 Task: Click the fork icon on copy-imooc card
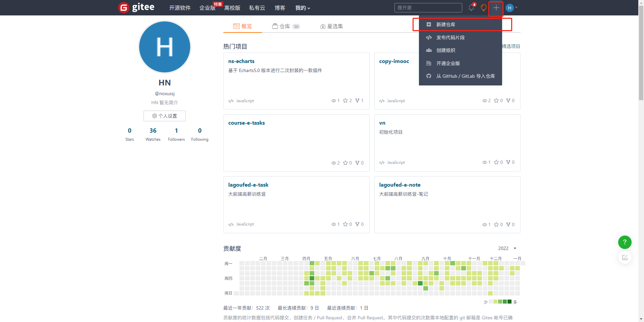pos(508,101)
